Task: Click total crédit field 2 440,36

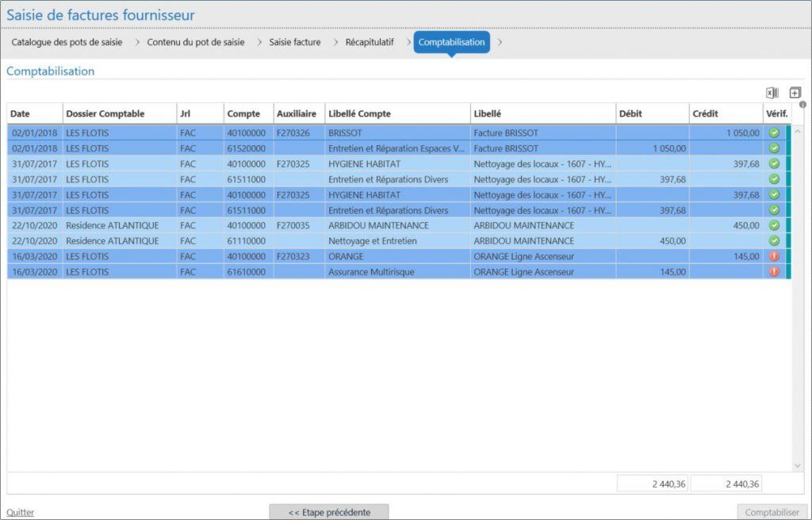Action: click(x=726, y=484)
